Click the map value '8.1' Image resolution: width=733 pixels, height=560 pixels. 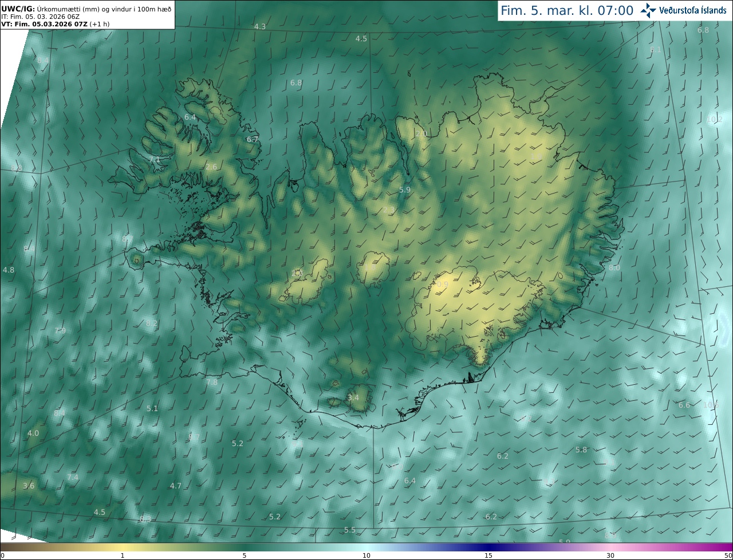point(656,50)
